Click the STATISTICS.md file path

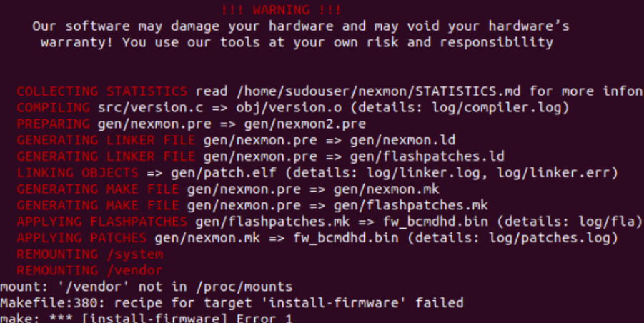click(x=379, y=91)
